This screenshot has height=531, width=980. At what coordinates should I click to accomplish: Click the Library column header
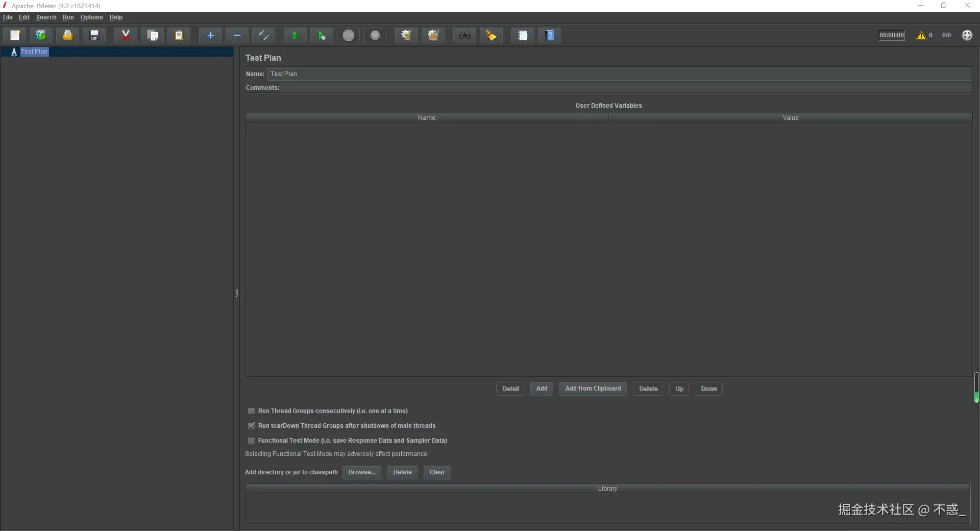pos(607,489)
